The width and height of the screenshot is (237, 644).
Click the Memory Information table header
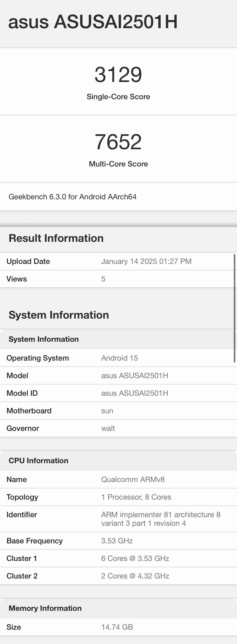[x=45, y=608]
